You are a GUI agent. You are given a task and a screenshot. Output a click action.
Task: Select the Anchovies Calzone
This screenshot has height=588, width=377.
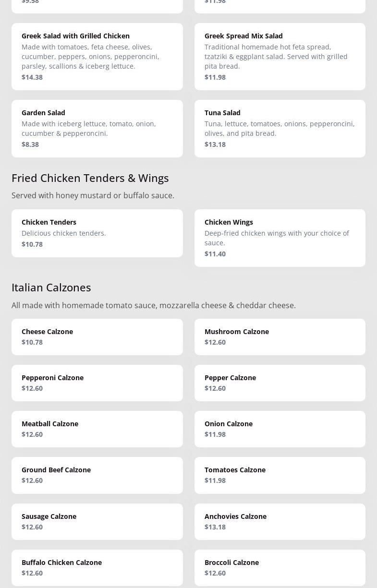280,522
